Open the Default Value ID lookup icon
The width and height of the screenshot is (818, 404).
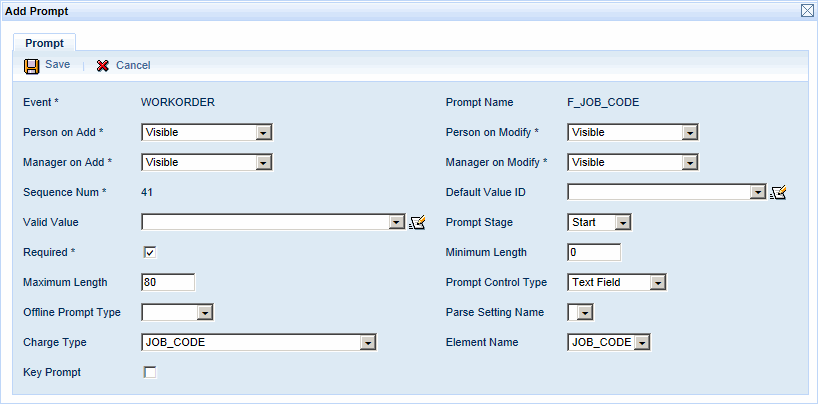[x=779, y=193]
